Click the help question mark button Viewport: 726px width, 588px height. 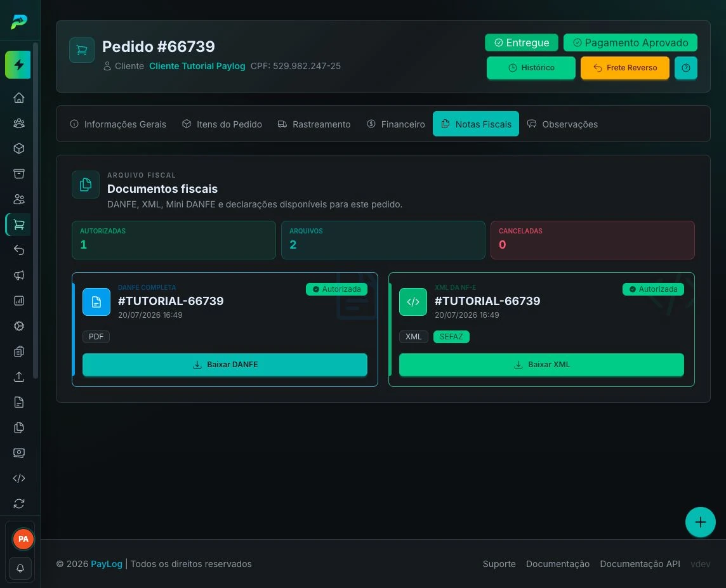pyautogui.click(x=686, y=68)
